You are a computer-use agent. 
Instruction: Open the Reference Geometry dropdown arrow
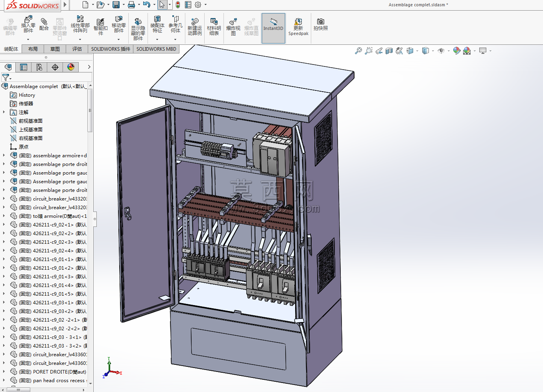(175, 39)
